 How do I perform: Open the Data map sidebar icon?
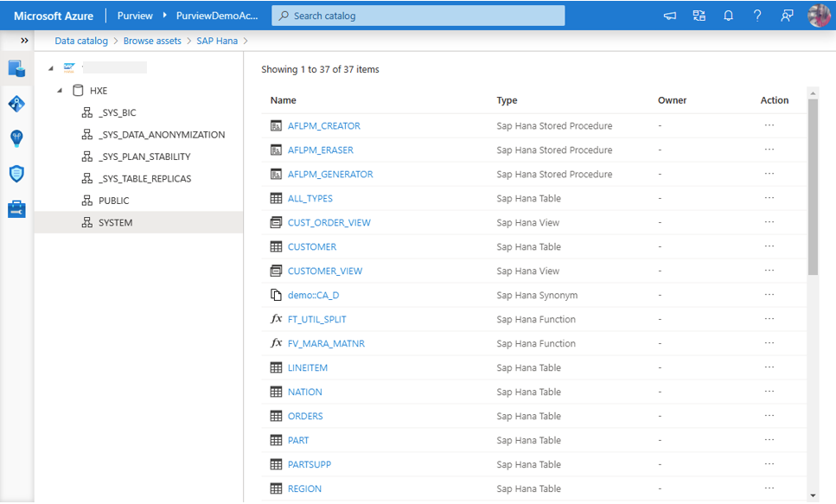[x=16, y=104]
